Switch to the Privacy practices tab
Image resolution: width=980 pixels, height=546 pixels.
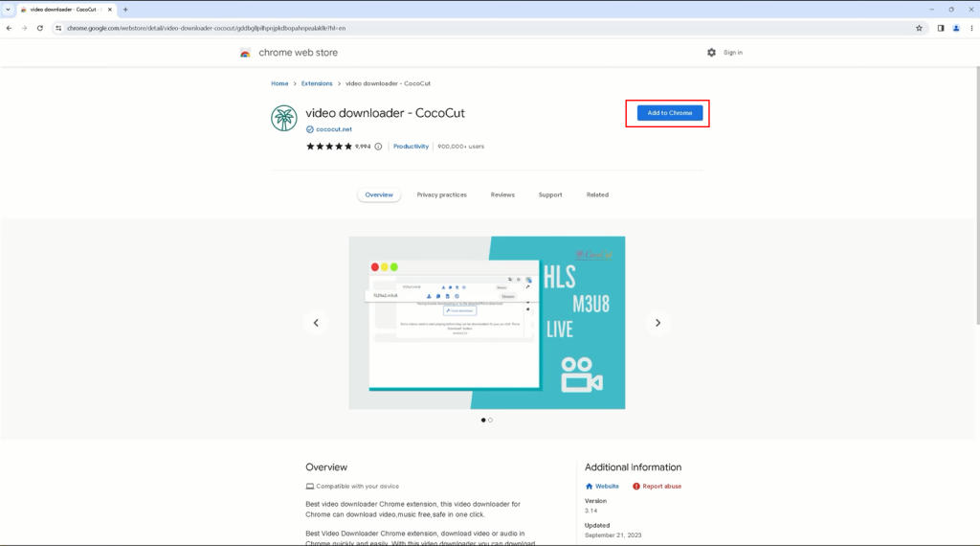pyautogui.click(x=442, y=195)
